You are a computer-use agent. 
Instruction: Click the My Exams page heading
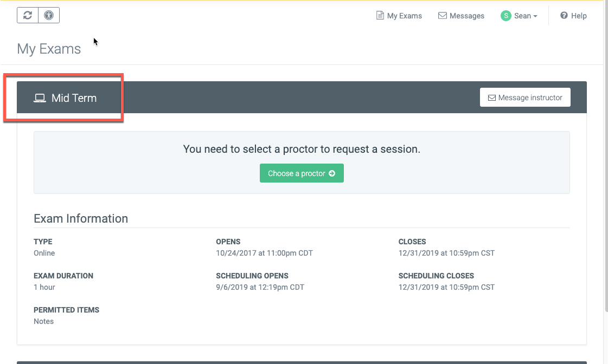pyautogui.click(x=49, y=49)
